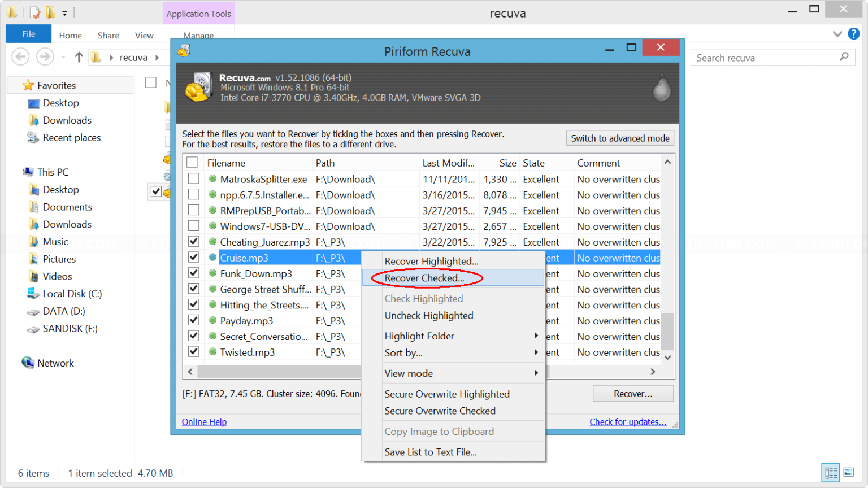
Task: Toggle the select-all checkbox in the header row
Action: coord(192,163)
